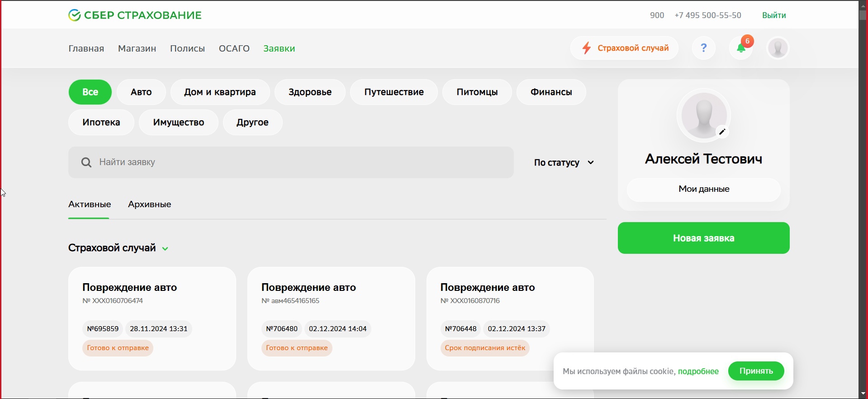Select the Все filter chip
868x399 pixels.
[90, 92]
